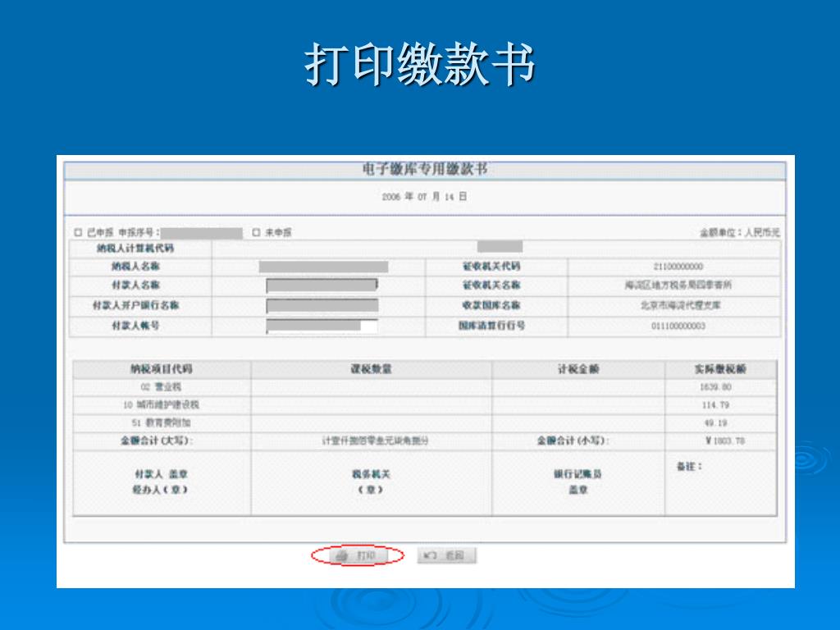The width and height of the screenshot is (840, 630).
Task: Click the 银行记账员 盖章 cell
Action: 578,482
